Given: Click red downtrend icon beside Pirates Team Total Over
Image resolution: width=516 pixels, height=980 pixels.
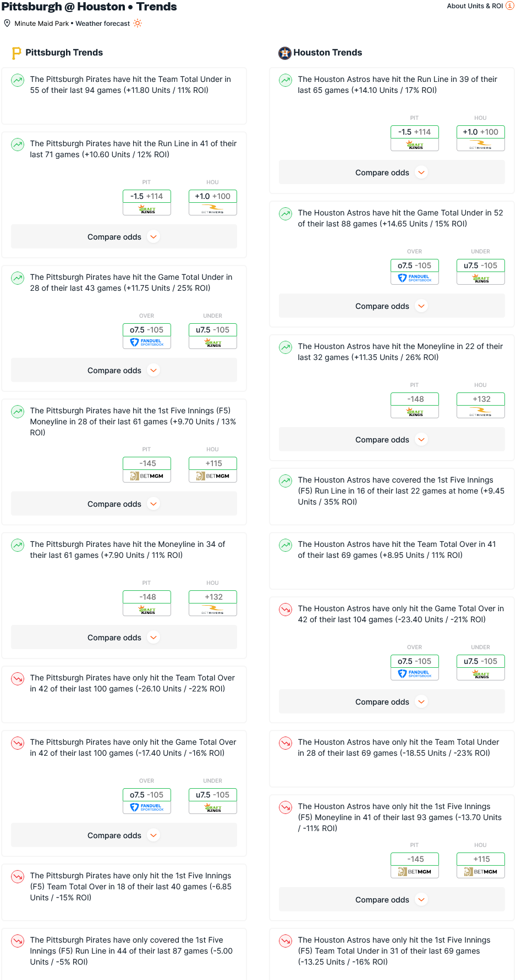Looking at the screenshot, I should tap(18, 679).
